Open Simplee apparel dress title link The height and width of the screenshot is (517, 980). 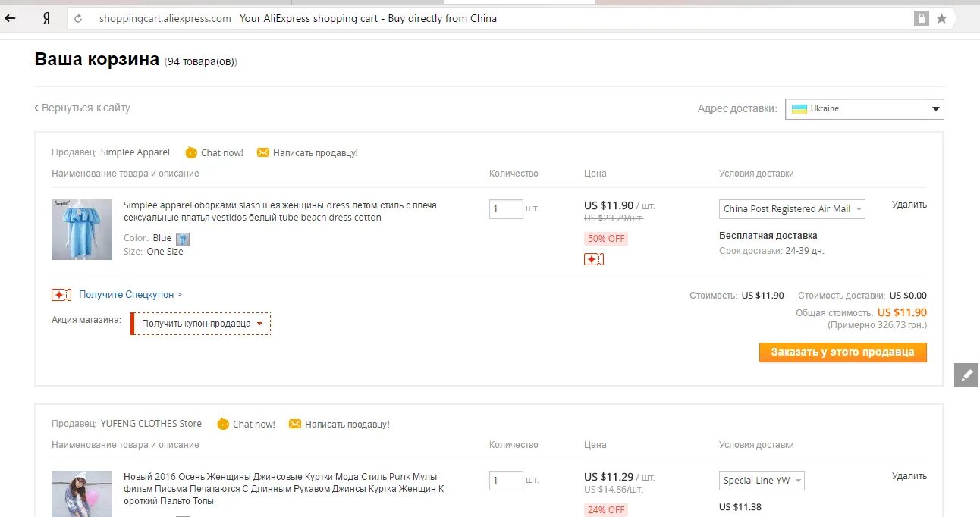pos(280,211)
